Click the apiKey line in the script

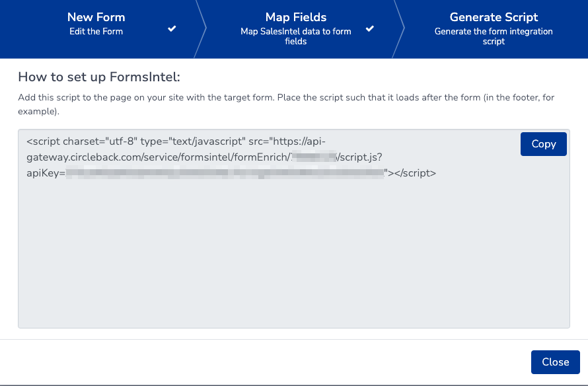click(231, 173)
